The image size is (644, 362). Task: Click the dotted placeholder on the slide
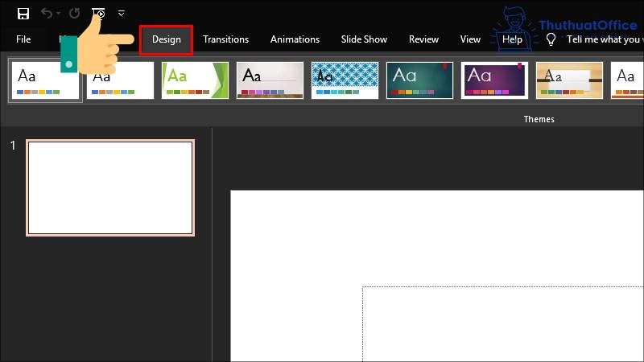coord(502,324)
